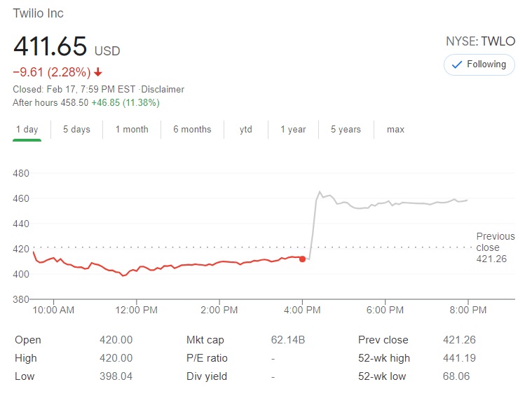
Task: Click the gray after-hours peak near 460
Action: (x=320, y=192)
